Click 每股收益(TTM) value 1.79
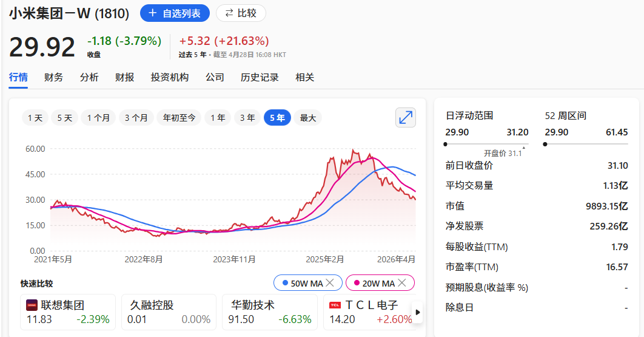The image size is (644, 337). pos(620,247)
